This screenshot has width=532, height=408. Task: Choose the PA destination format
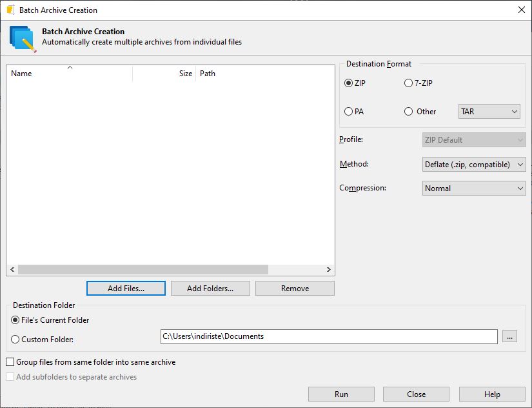(349, 112)
